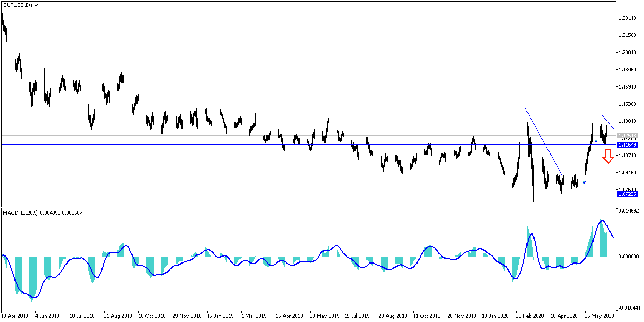This screenshot has width=644, height=322.
Task: Click the highlighted bid price tag 1.11649
Action: click(628, 144)
